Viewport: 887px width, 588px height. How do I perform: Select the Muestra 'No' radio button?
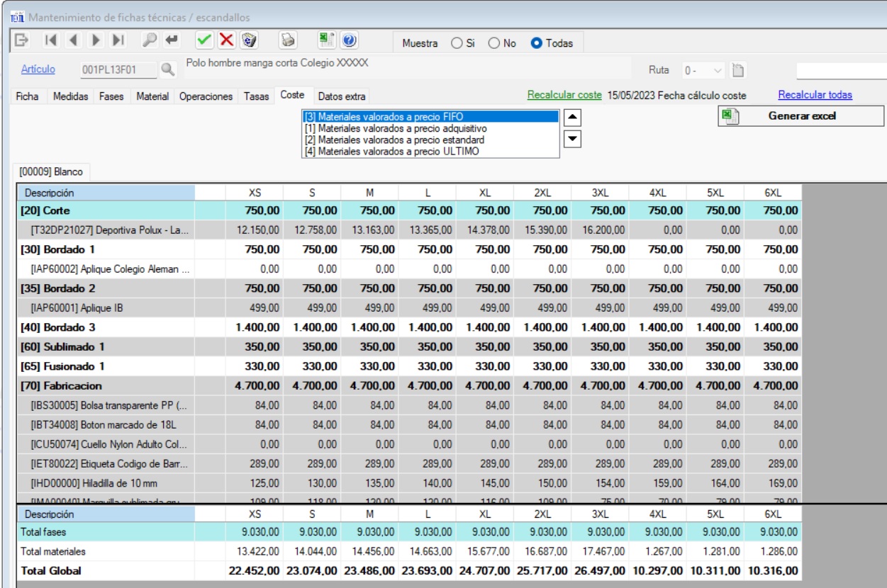(494, 43)
